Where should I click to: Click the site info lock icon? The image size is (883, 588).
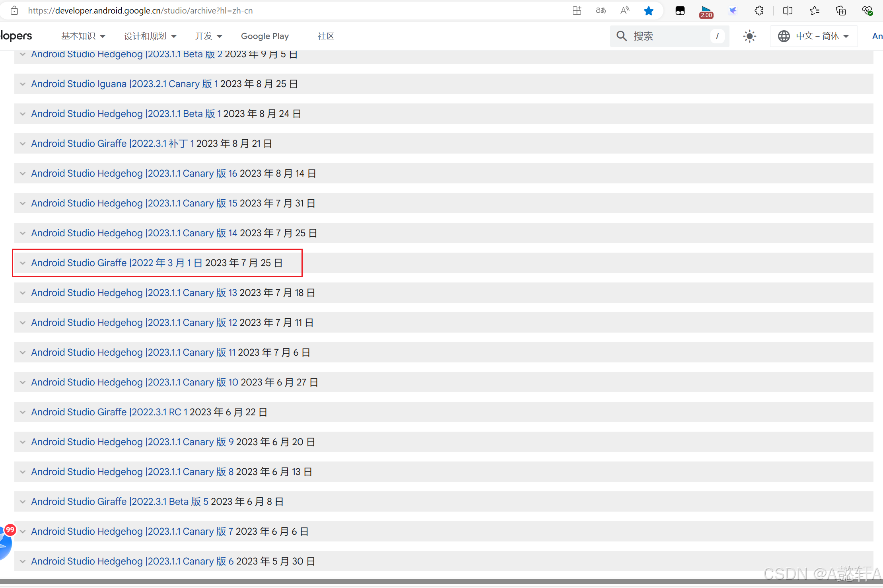[14, 11]
